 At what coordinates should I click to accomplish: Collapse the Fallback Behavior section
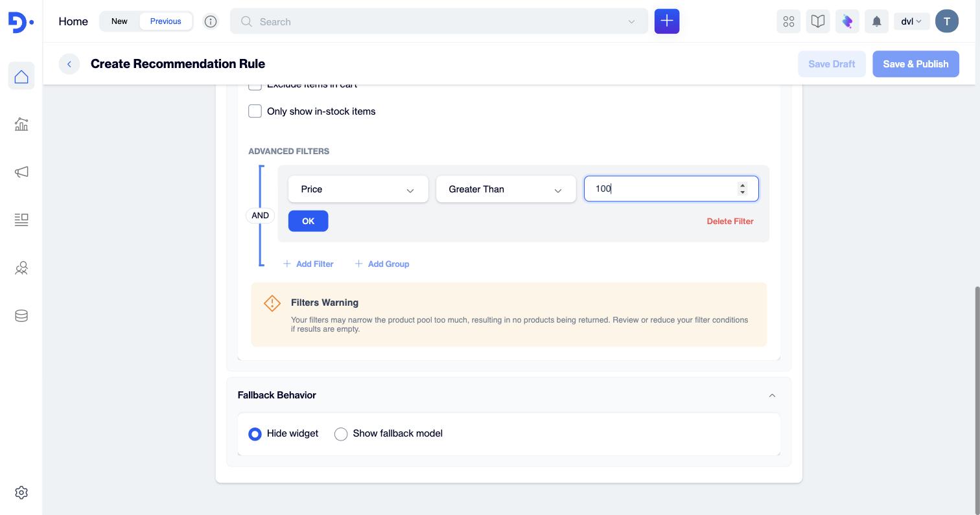(x=772, y=395)
